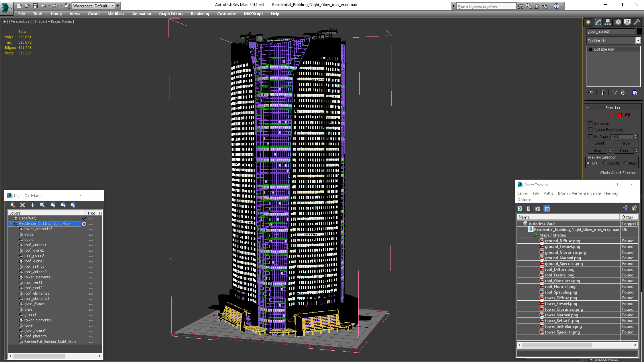Open Bitmap Performance and Memory menu

[x=588, y=193]
